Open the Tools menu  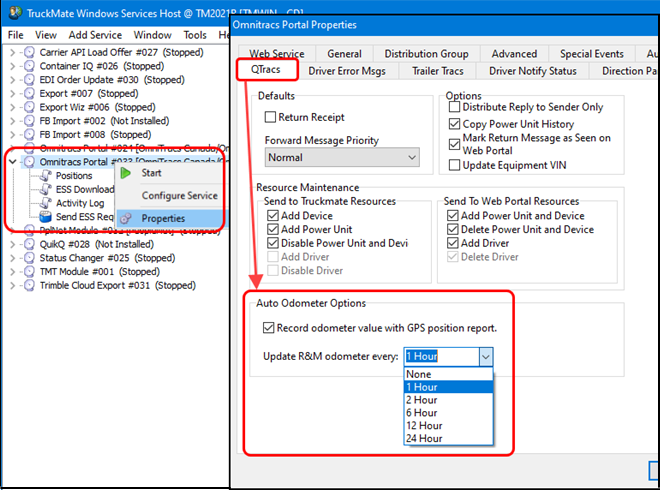pyautogui.click(x=195, y=35)
